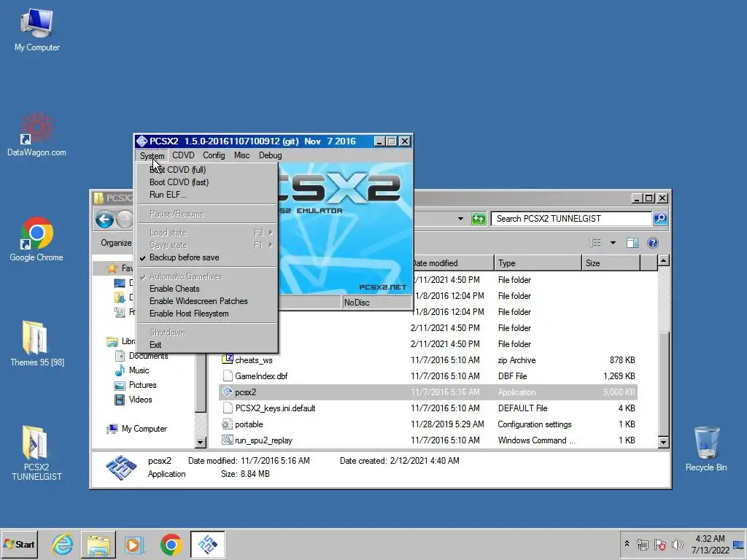Image resolution: width=747 pixels, height=560 pixels.
Task: Click the cheats_ws zip archive icon
Action: coord(228,359)
